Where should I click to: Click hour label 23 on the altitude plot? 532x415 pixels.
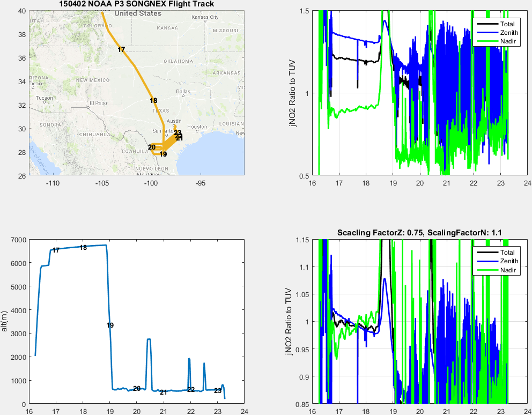218,391
